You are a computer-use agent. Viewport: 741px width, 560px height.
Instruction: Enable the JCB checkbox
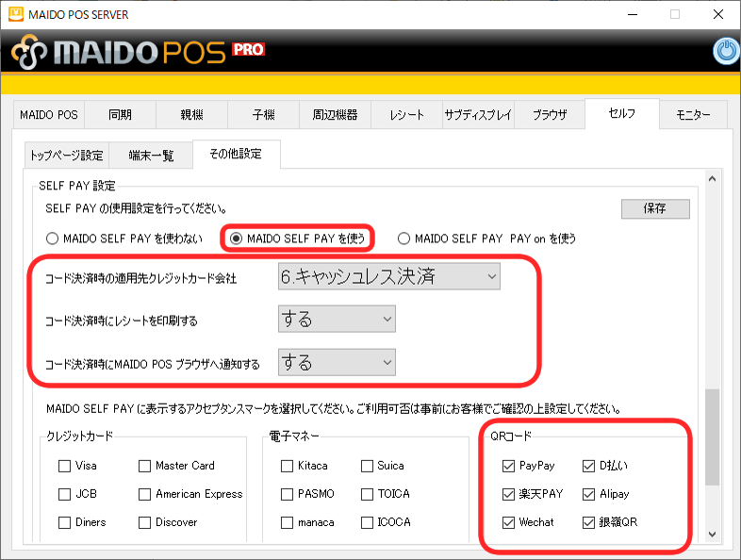(64, 494)
